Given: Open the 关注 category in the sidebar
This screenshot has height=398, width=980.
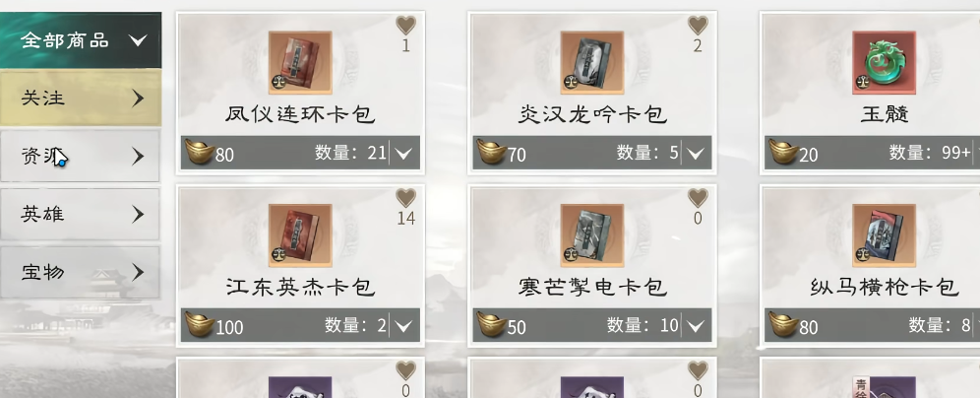Looking at the screenshot, I should (81, 99).
